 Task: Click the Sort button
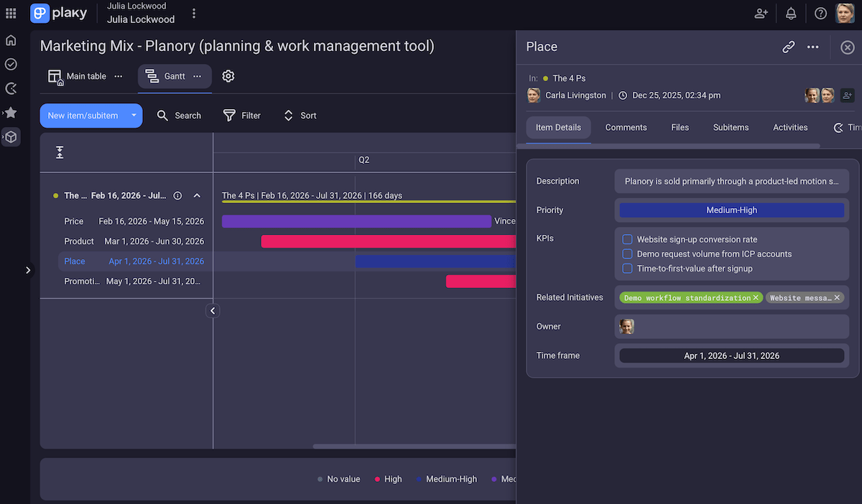(300, 115)
